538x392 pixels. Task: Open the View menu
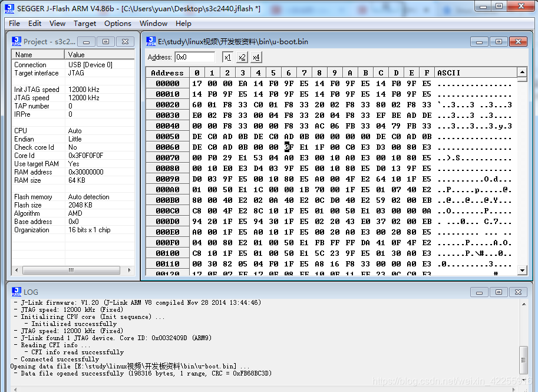(x=57, y=24)
